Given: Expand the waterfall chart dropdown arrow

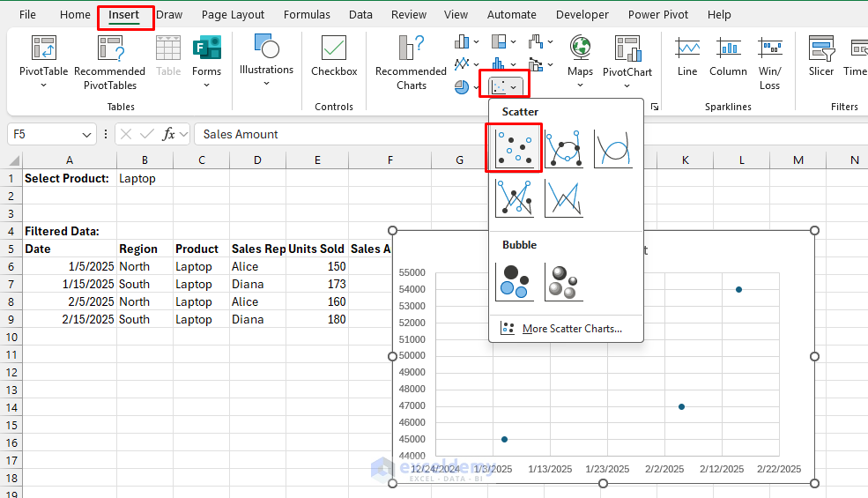Looking at the screenshot, I should pos(550,41).
